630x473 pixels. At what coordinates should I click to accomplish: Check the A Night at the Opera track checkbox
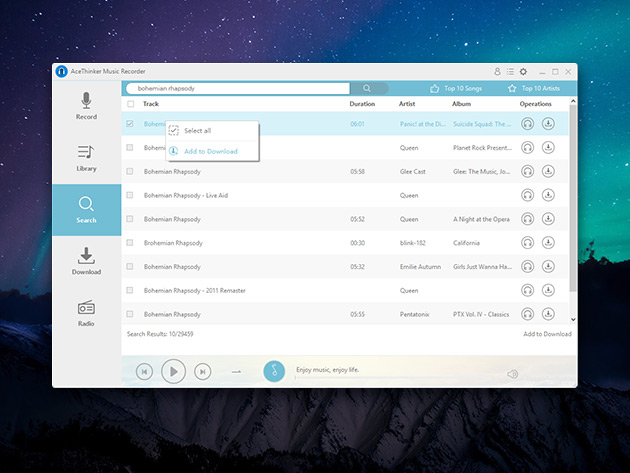(x=130, y=219)
